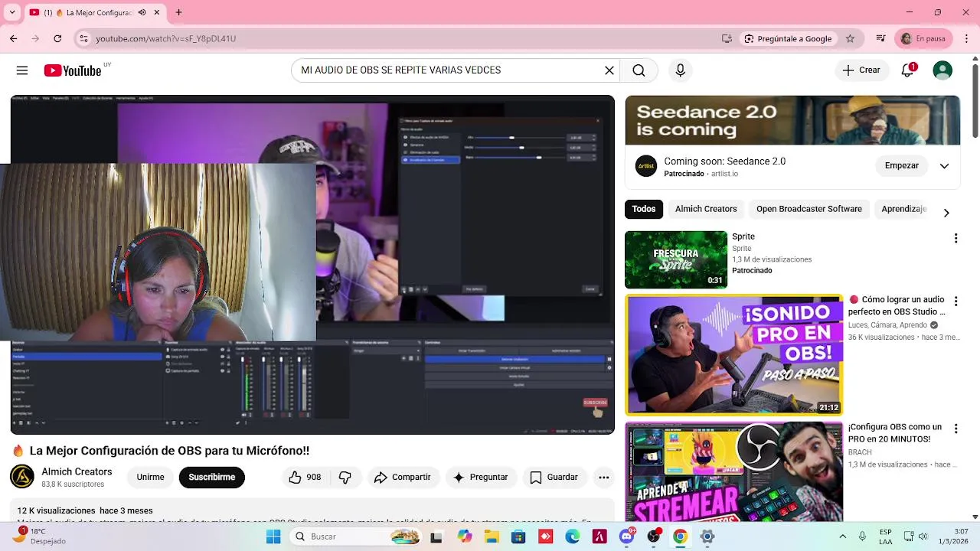980x551 pixels.
Task: Open Discord from the taskbar
Action: 627,536
